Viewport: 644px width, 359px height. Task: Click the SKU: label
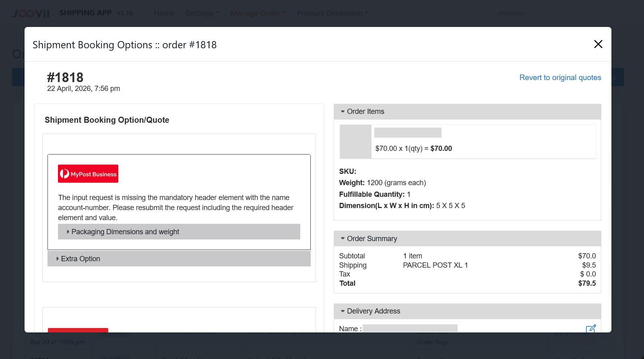pos(348,171)
